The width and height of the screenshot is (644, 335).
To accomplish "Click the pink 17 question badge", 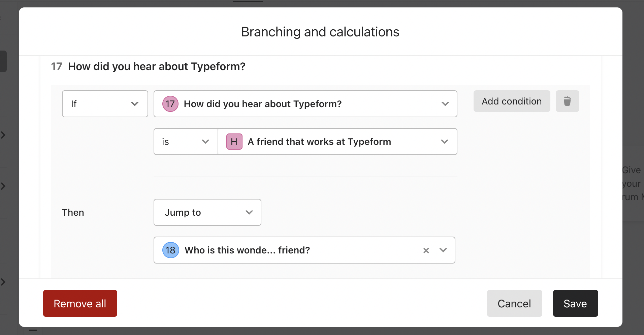I will tap(170, 104).
